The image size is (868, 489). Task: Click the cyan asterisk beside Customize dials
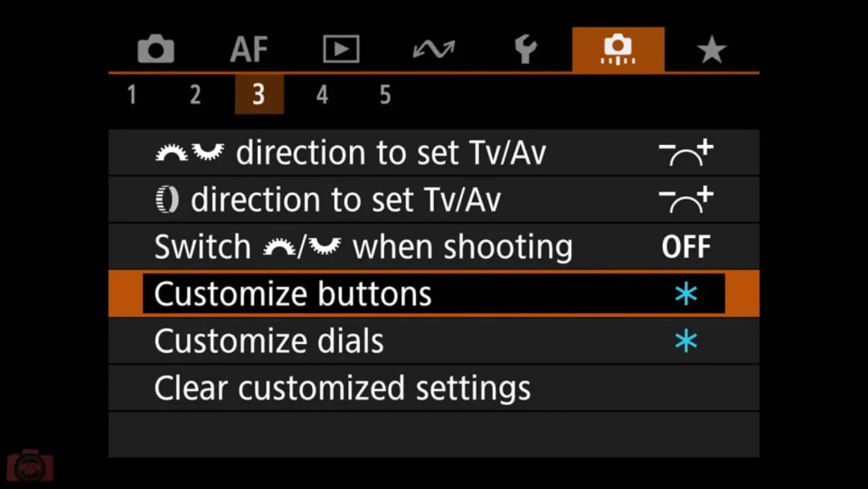pyautogui.click(x=686, y=340)
